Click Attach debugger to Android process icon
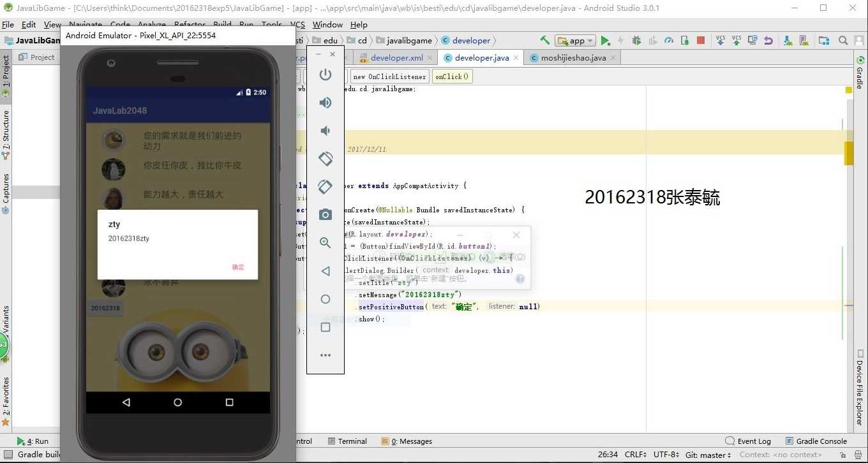868x463 pixels. (x=685, y=40)
